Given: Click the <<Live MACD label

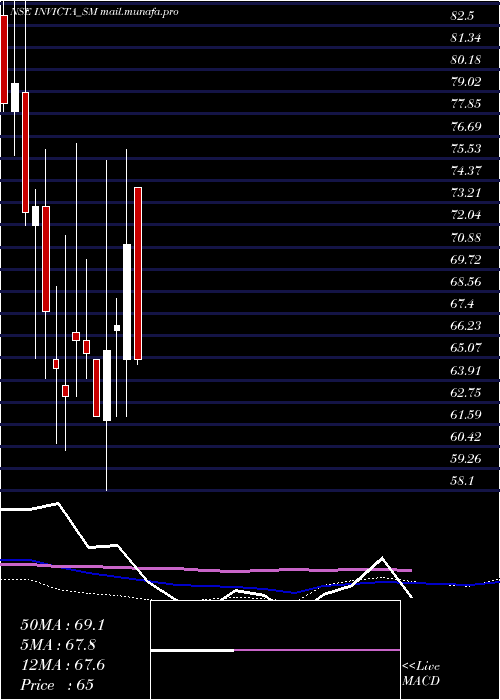Looking at the screenshot, I should coord(421,674).
